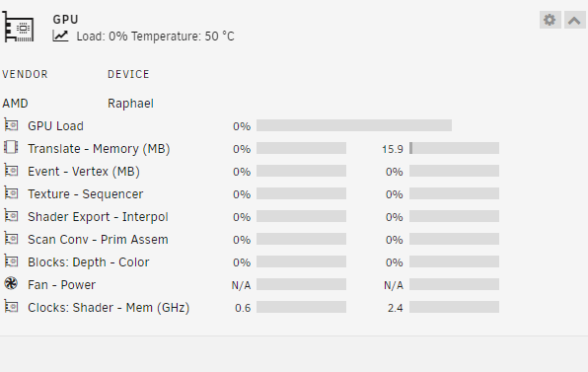
Task: Select the Blocks: Depth - Color label
Action: point(89,262)
